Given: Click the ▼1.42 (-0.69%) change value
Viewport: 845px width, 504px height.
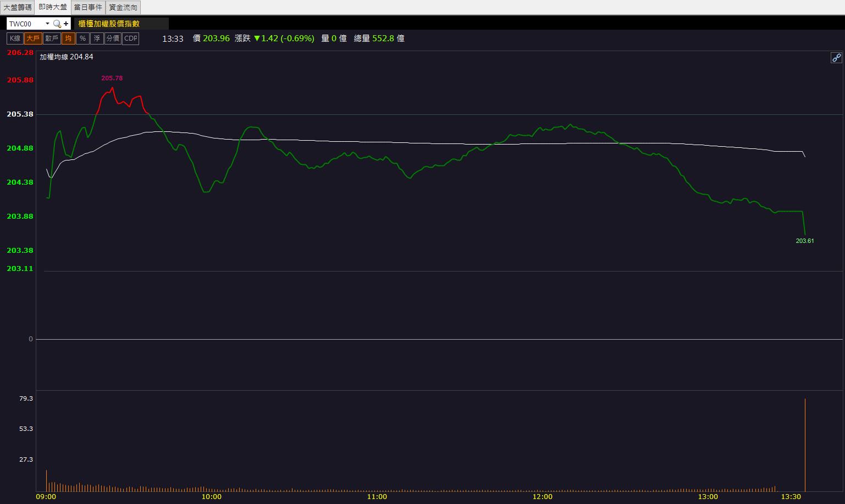Looking at the screenshot, I should pyautogui.click(x=284, y=38).
